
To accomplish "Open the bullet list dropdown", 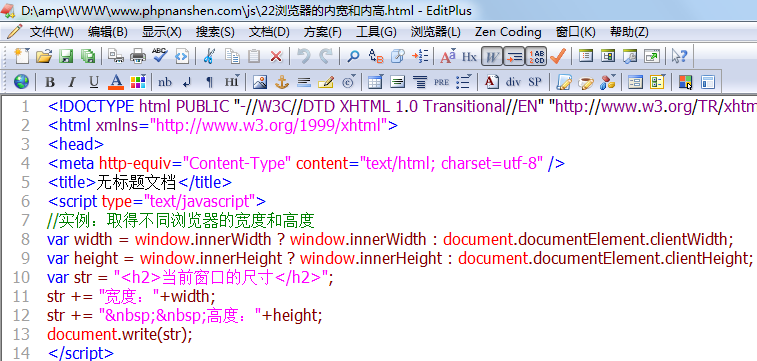I will (x=463, y=82).
